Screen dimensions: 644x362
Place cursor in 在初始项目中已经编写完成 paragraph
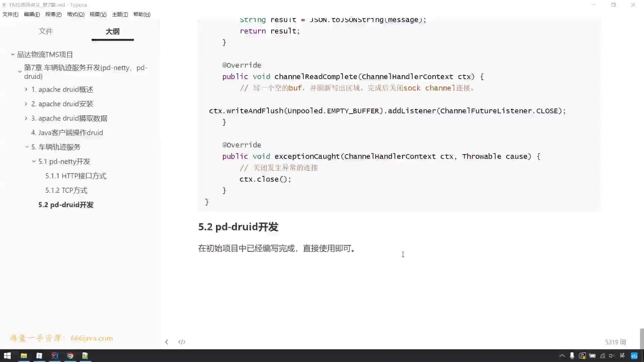(x=277, y=248)
